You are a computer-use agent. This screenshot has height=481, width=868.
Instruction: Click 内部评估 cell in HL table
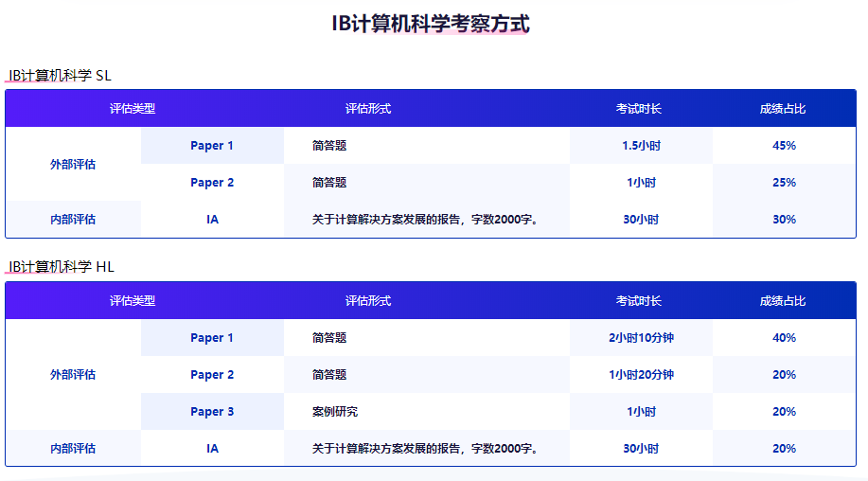pos(73,449)
